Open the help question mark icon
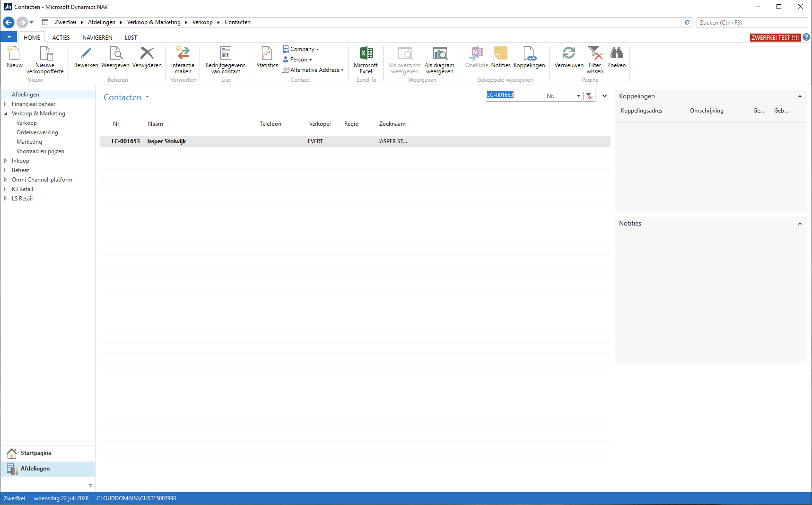This screenshot has height=505, width=812. point(806,37)
